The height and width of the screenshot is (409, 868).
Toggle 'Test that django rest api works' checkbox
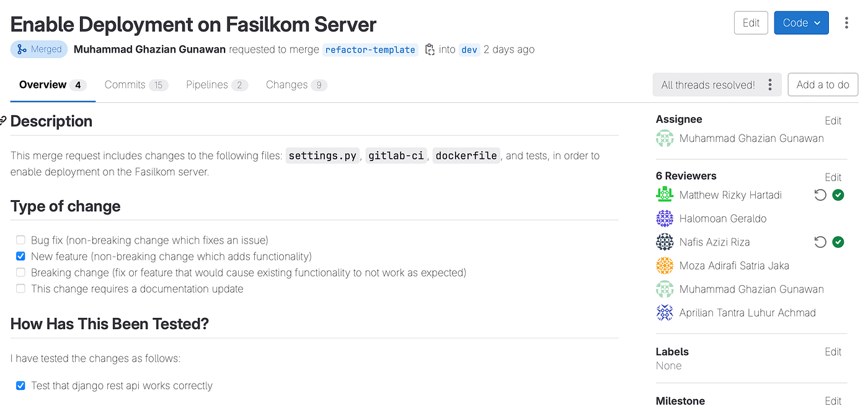tap(21, 385)
